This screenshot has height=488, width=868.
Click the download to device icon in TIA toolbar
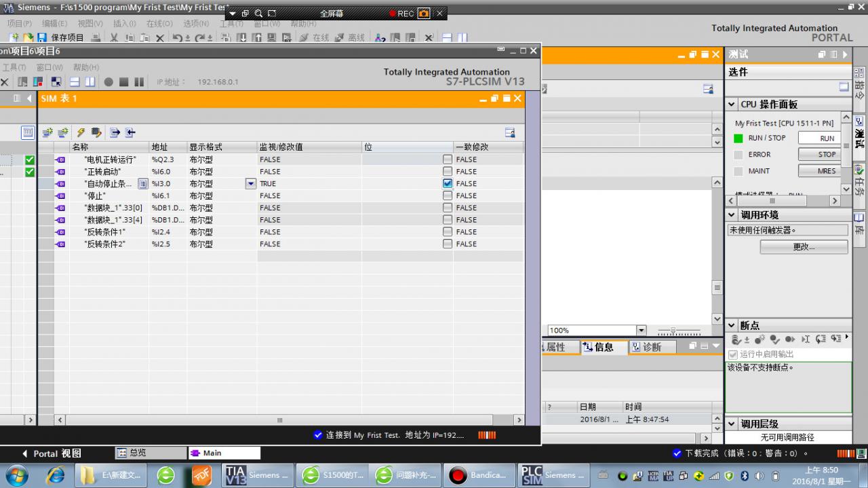243,38
